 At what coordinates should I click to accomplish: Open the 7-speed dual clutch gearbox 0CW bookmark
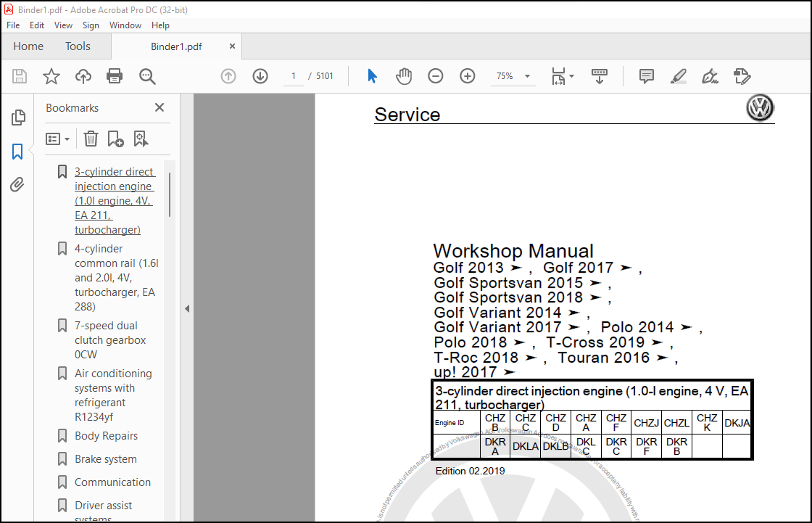109,340
